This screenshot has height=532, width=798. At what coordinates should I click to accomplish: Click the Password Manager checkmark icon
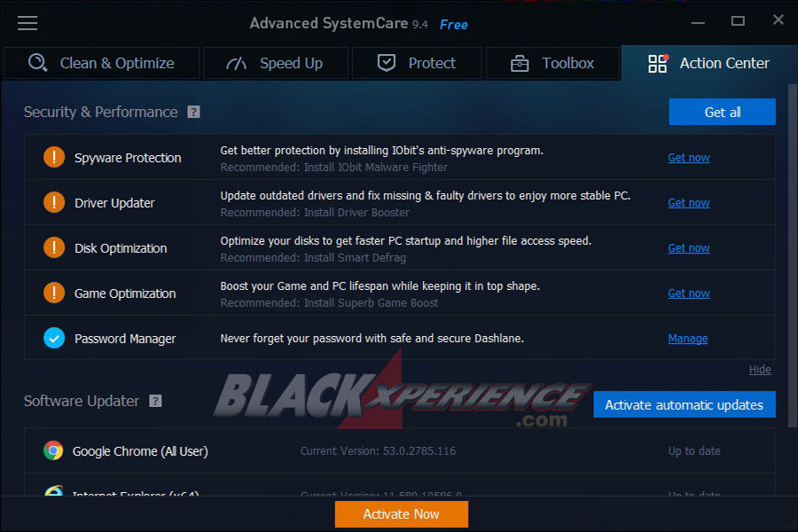(54, 338)
